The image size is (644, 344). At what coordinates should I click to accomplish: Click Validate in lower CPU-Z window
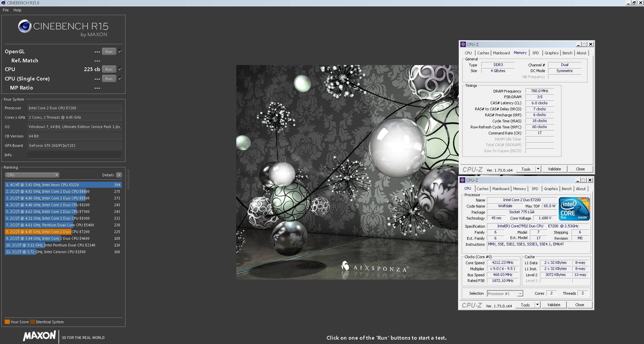554,305
